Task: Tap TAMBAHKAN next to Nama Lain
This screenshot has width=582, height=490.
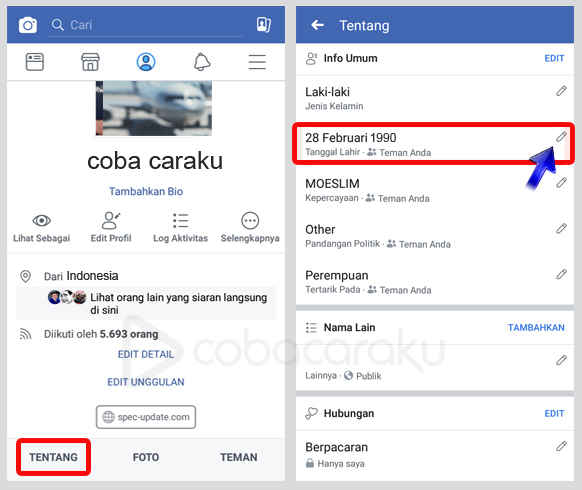Action: point(536,327)
